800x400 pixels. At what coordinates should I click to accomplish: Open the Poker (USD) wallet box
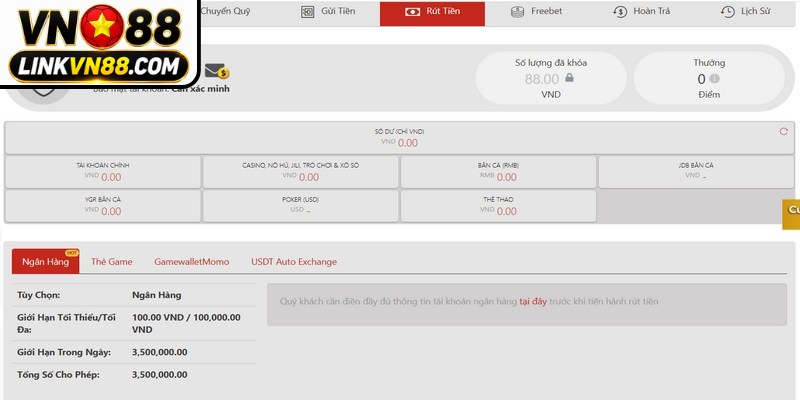click(301, 206)
